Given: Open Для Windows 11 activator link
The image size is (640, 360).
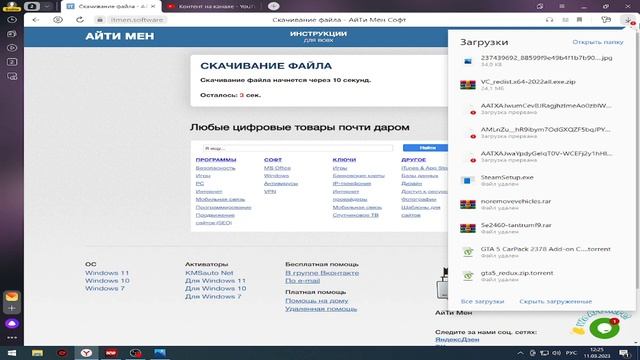Looking at the screenshot, I should pyautogui.click(x=216, y=280).
